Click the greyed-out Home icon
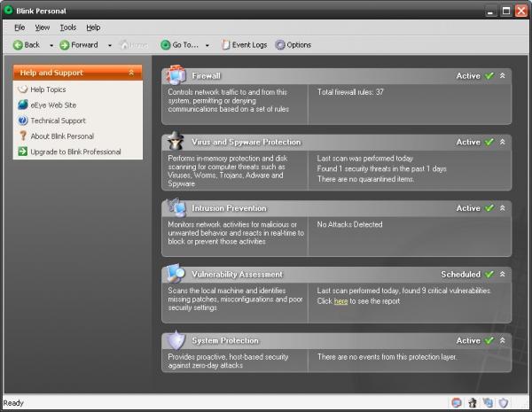 point(124,45)
